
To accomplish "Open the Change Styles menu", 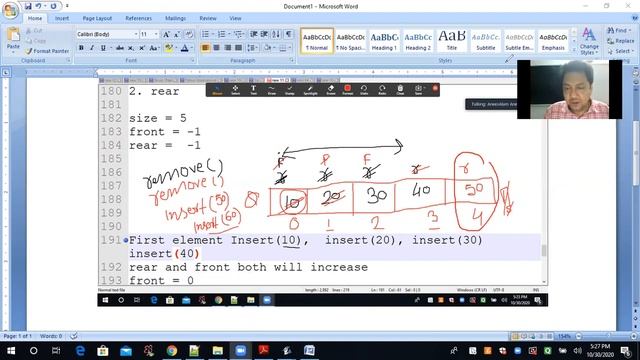I will click(589, 42).
